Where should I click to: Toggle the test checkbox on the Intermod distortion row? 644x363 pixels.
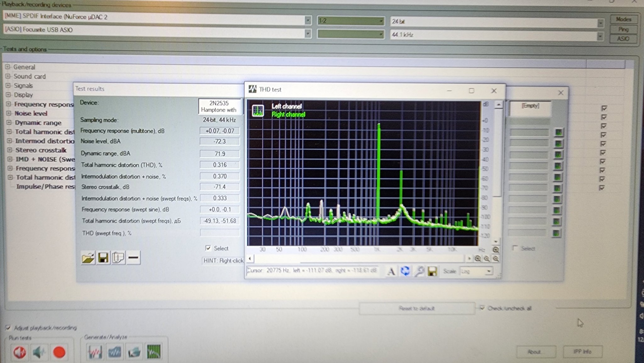coord(603,143)
